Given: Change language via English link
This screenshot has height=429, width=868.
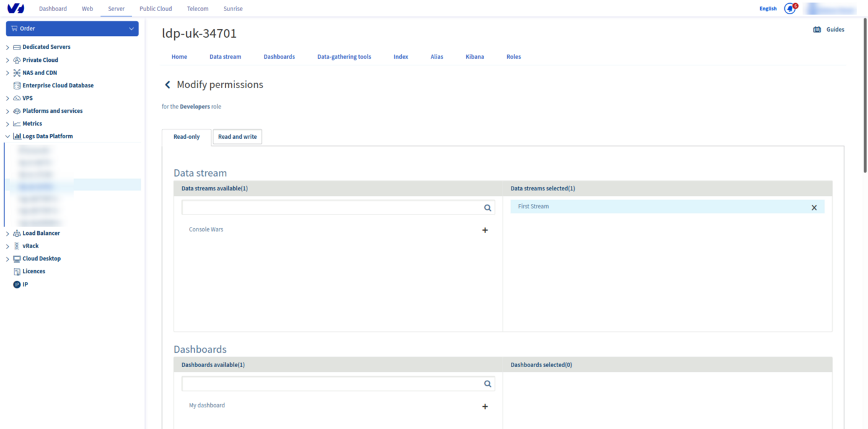Looking at the screenshot, I should [768, 9].
